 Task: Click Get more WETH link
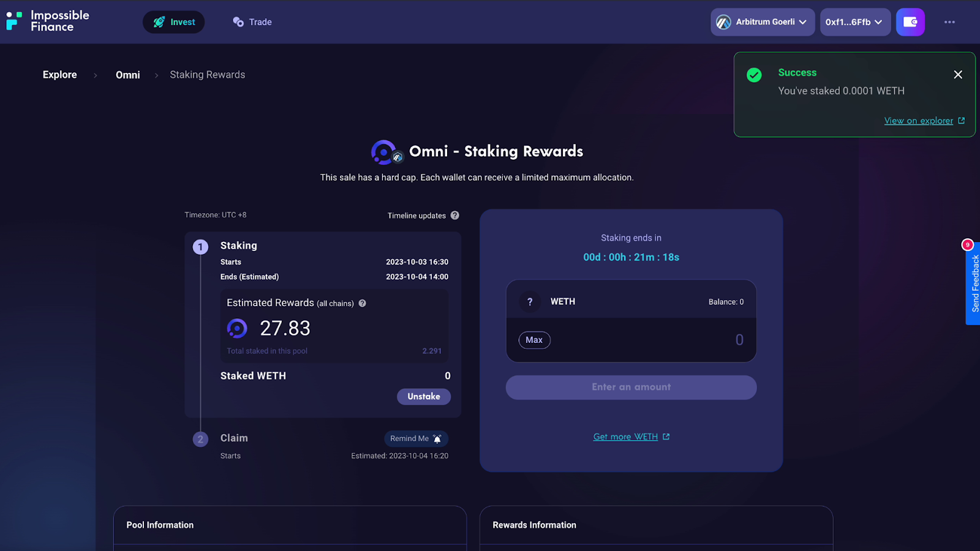631,437
